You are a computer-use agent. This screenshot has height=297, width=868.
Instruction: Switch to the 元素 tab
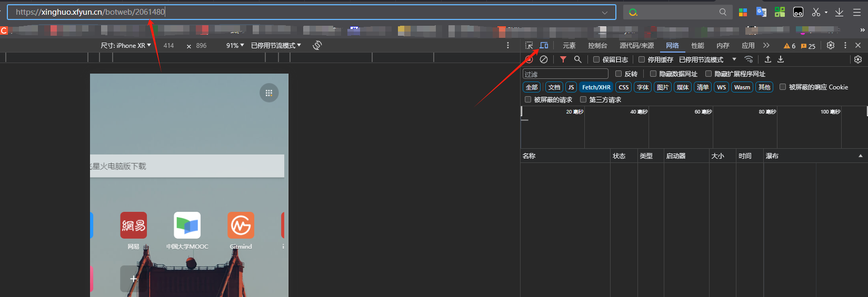pos(569,46)
